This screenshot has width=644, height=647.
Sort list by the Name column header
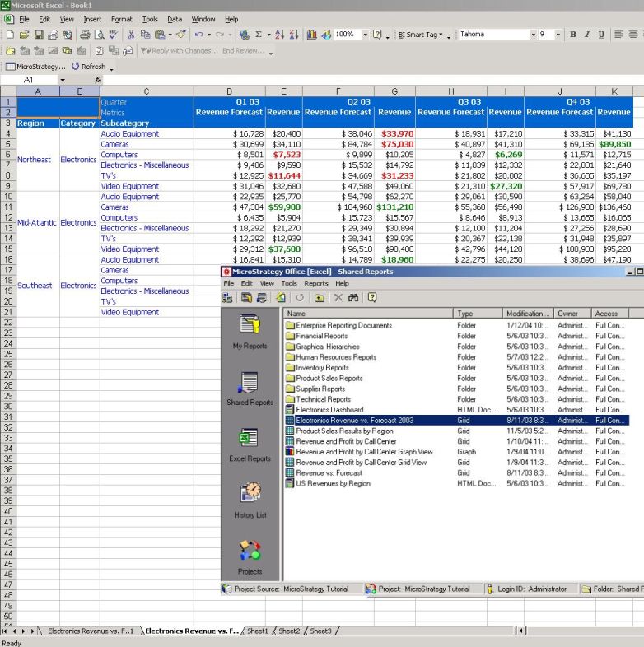point(368,314)
